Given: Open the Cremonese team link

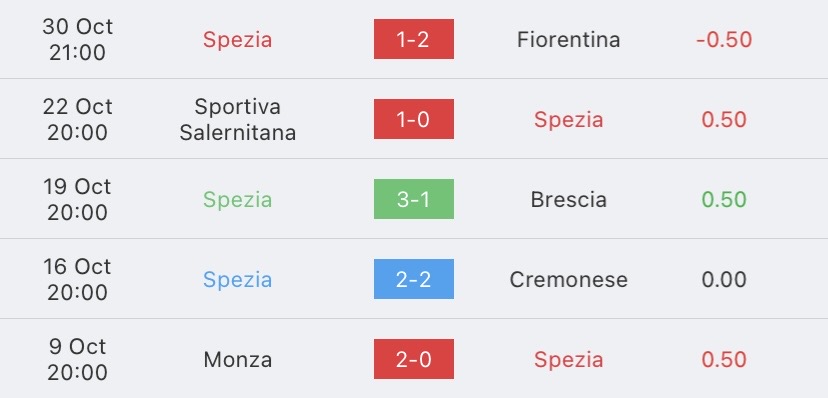Looking at the screenshot, I should [568, 279].
